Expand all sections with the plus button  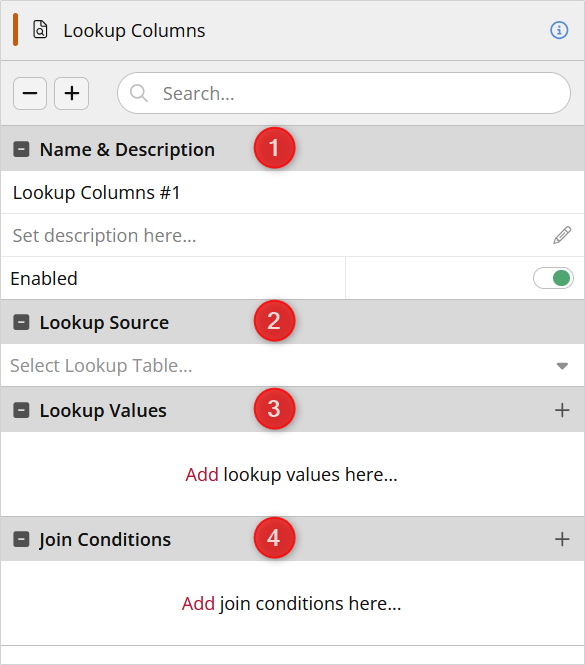click(x=72, y=93)
